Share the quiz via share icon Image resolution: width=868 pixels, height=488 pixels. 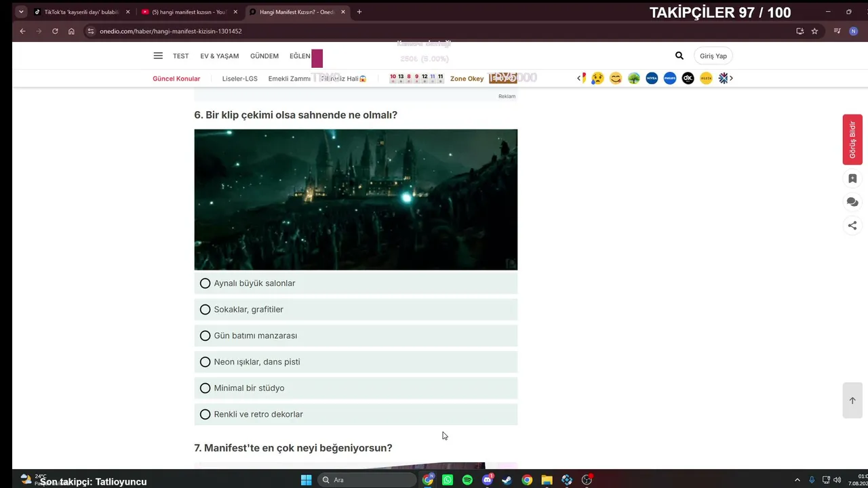(852, 226)
